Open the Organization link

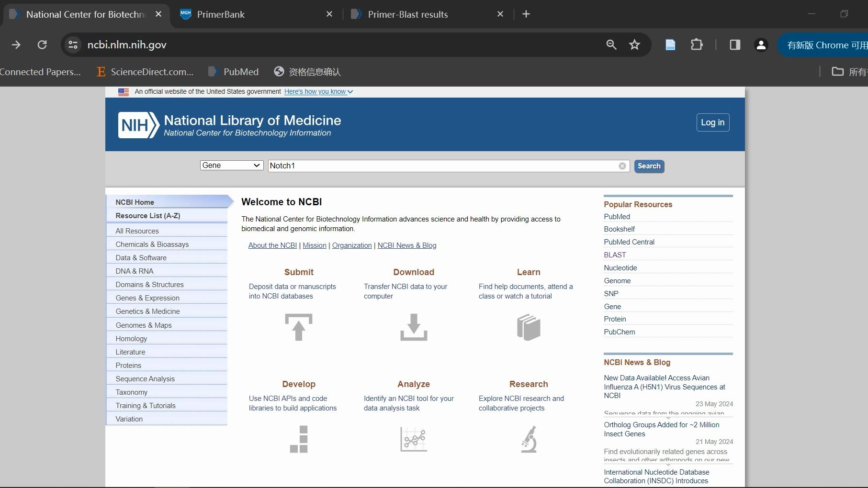pos(352,245)
